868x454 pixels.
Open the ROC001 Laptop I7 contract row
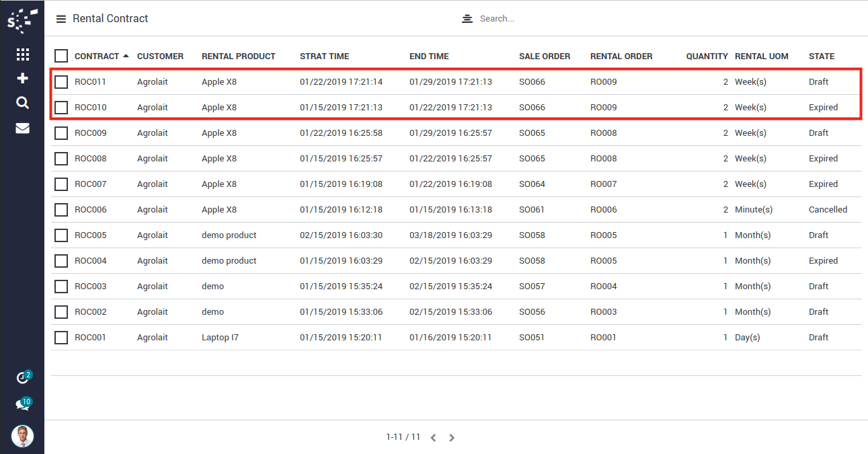click(220, 338)
